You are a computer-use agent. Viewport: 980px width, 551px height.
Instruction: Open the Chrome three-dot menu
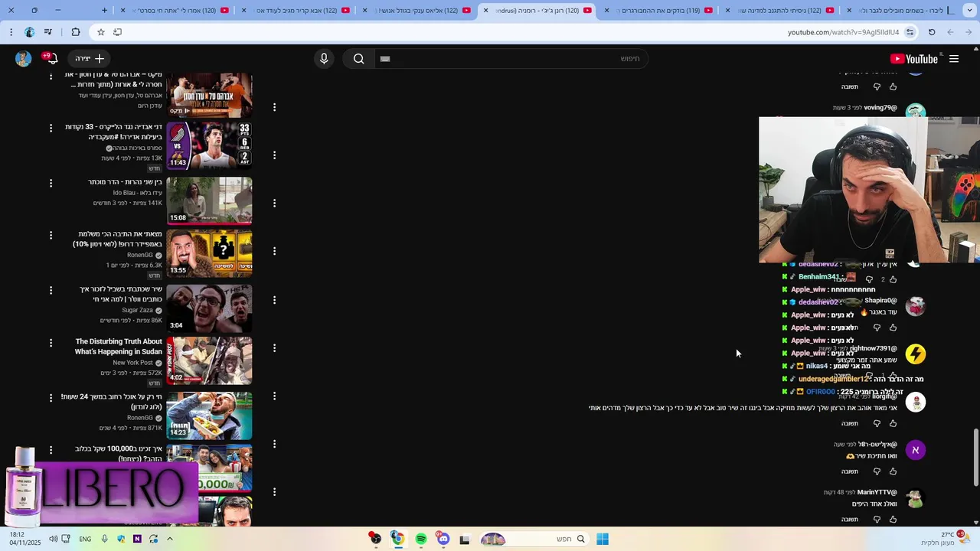coord(11,32)
